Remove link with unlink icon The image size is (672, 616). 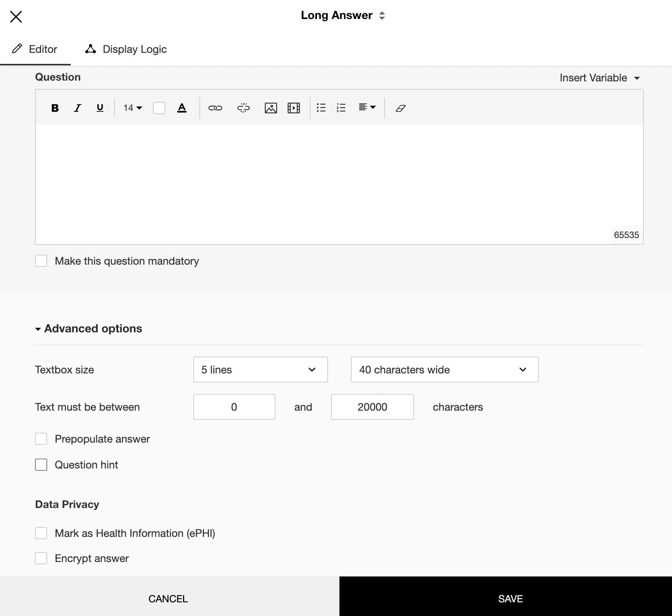(244, 108)
